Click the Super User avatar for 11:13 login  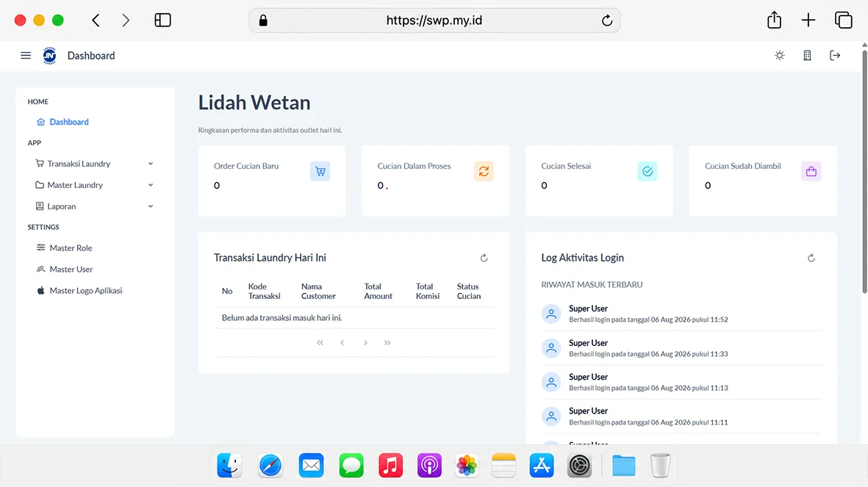550,383
